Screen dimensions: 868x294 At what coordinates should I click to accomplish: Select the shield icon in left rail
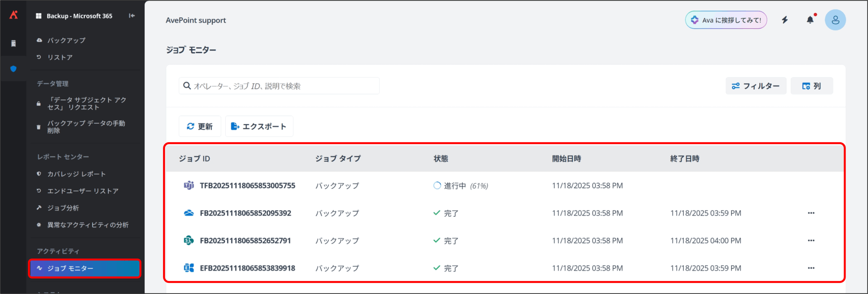point(13,69)
